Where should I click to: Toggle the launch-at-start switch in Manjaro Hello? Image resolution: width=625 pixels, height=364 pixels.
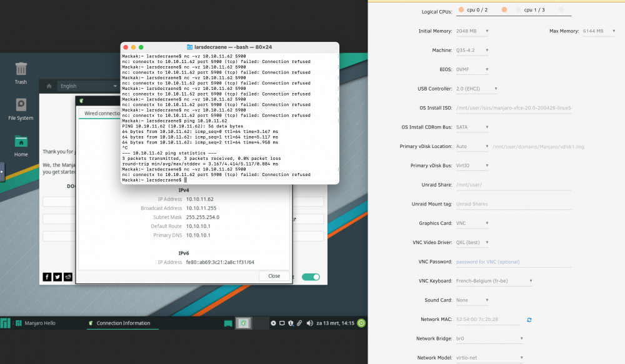pos(311,277)
